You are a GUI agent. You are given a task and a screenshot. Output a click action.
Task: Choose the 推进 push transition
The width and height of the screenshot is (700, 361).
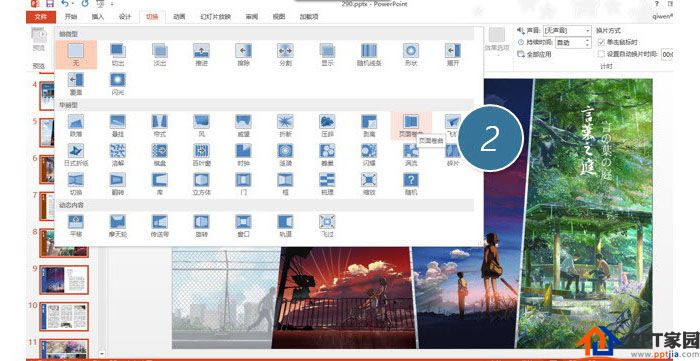coord(201,54)
